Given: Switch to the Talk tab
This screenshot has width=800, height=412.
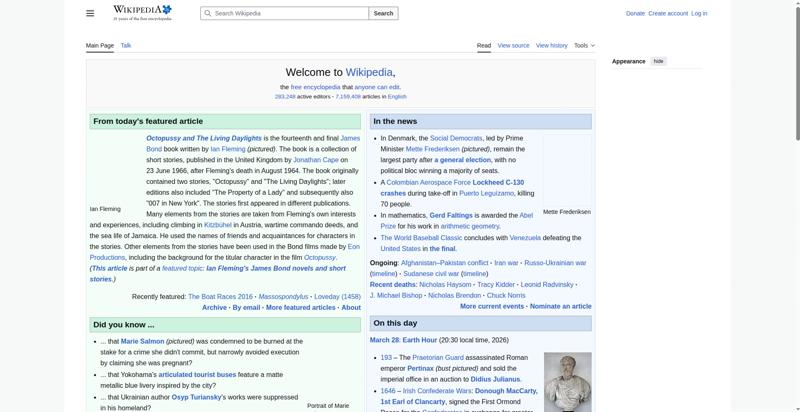Looking at the screenshot, I should point(126,45).
